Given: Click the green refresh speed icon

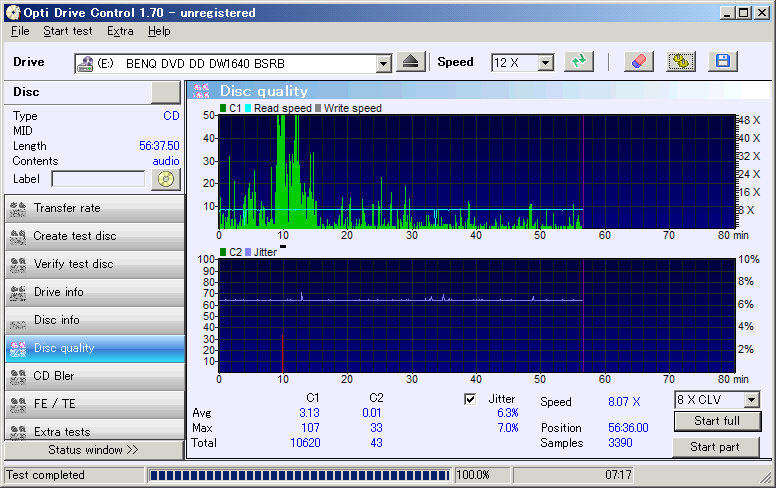Looking at the screenshot, I should point(578,62).
